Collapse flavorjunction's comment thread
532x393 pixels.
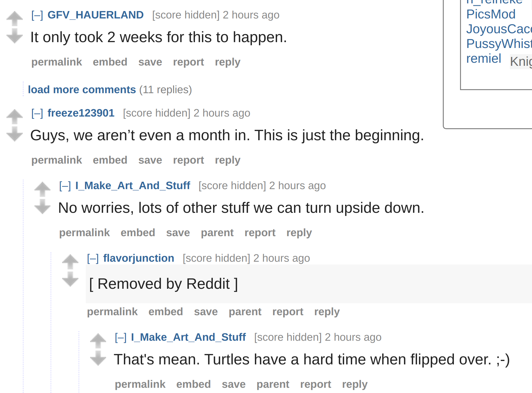point(93,258)
